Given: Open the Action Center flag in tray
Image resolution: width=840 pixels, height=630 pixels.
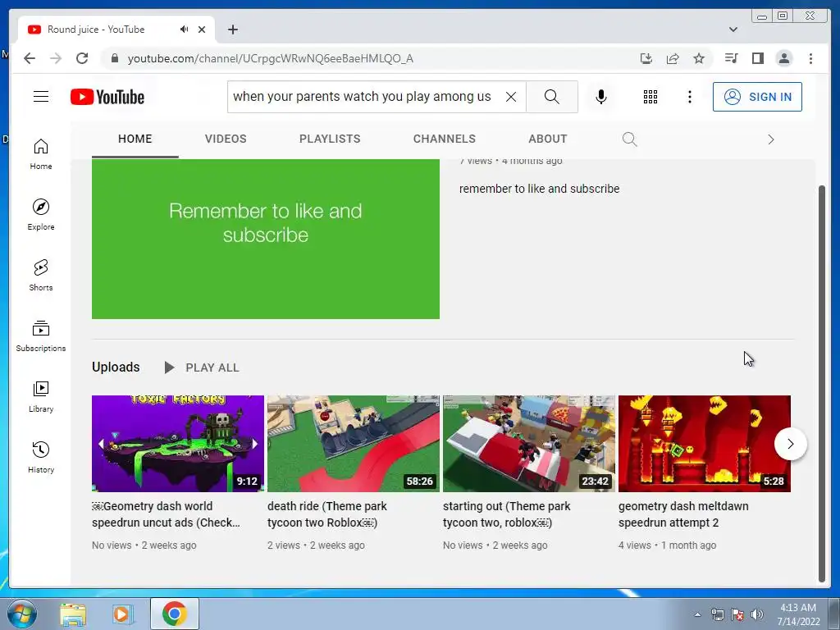Looking at the screenshot, I should pyautogui.click(x=737, y=614).
